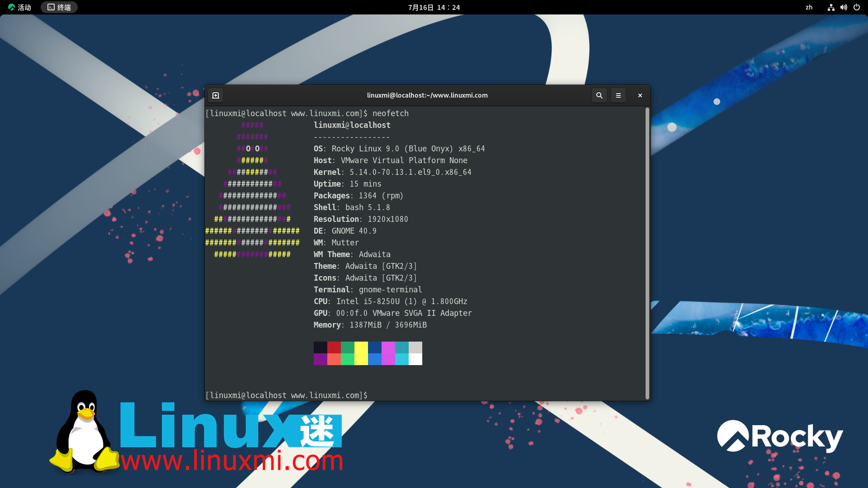
Task: Open the calendar by clicking the date
Action: coord(434,7)
